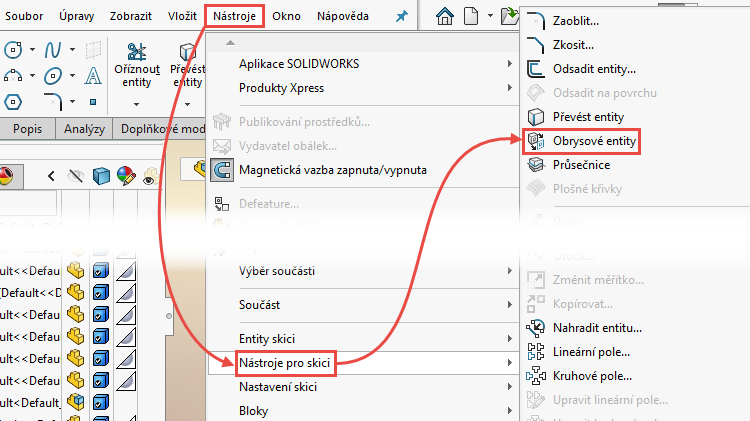The image size is (750, 421).
Task: Open the Nástroje menu
Action: [234, 16]
